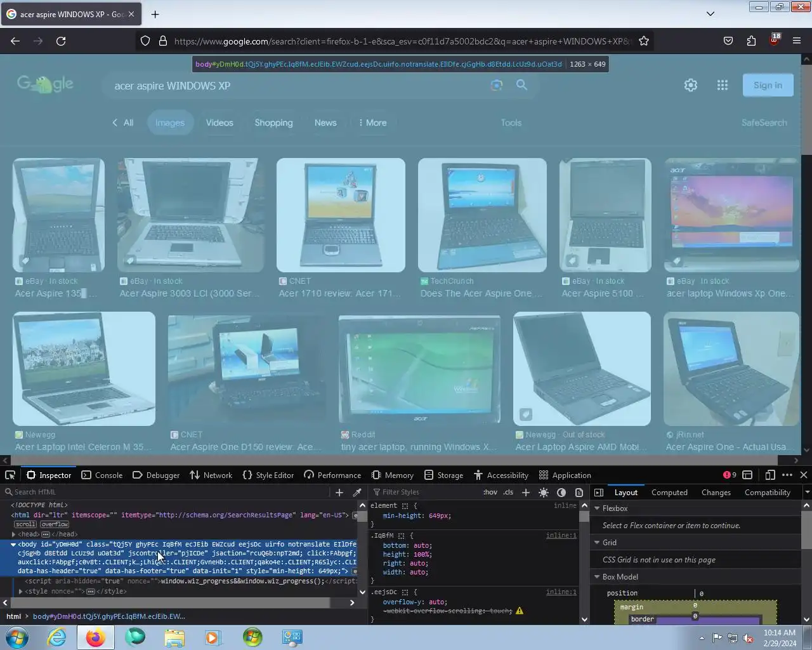This screenshot has height=650, width=812.
Task: Open the SafeSearch dropdown
Action: point(764,123)
